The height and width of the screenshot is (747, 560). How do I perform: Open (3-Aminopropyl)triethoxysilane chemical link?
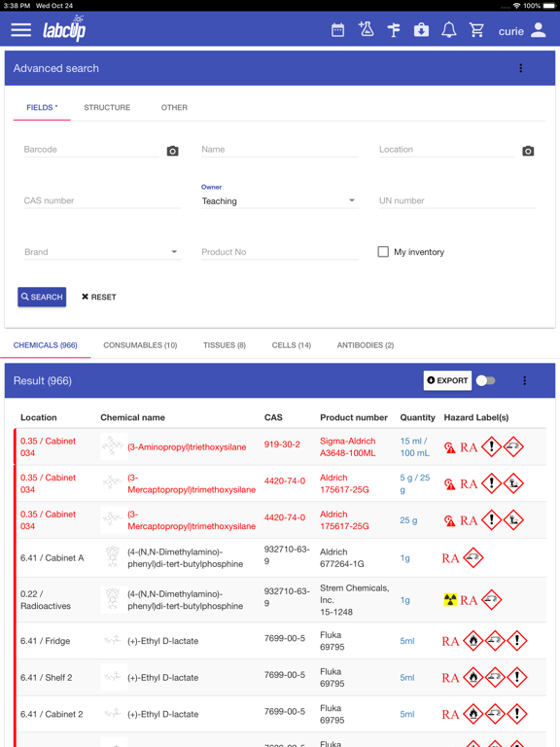point(187,446)
